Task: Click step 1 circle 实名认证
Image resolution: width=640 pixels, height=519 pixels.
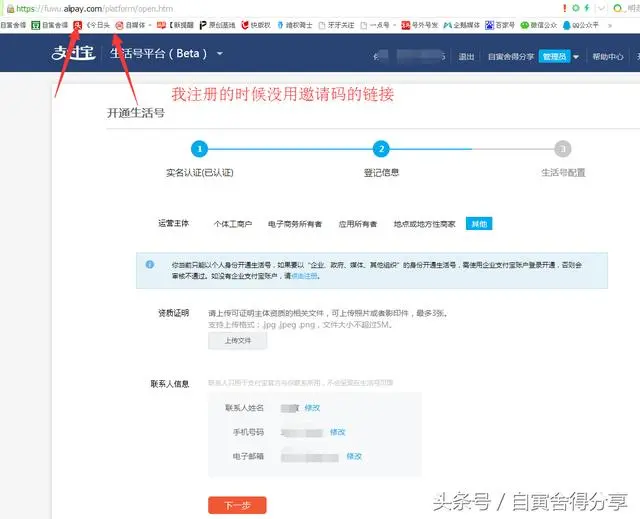Action: [x=200, y=149]
